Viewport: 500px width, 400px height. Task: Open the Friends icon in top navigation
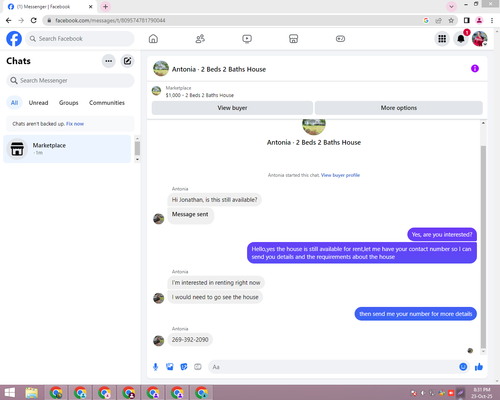click(x=200, y=39)
